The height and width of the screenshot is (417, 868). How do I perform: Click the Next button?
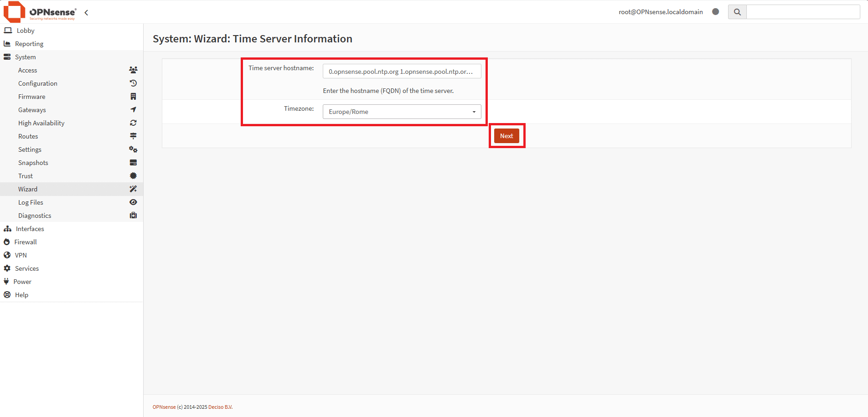click(506, 136)
